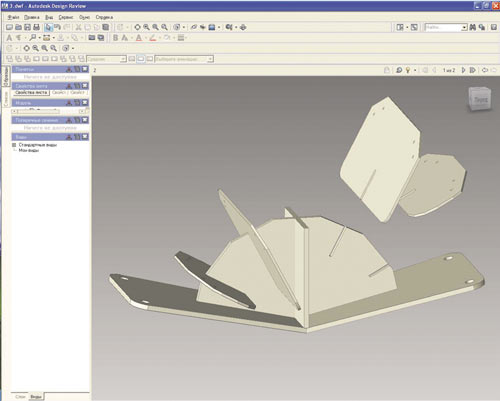Click the '1 из 2' page indicator

pos(449,70)
